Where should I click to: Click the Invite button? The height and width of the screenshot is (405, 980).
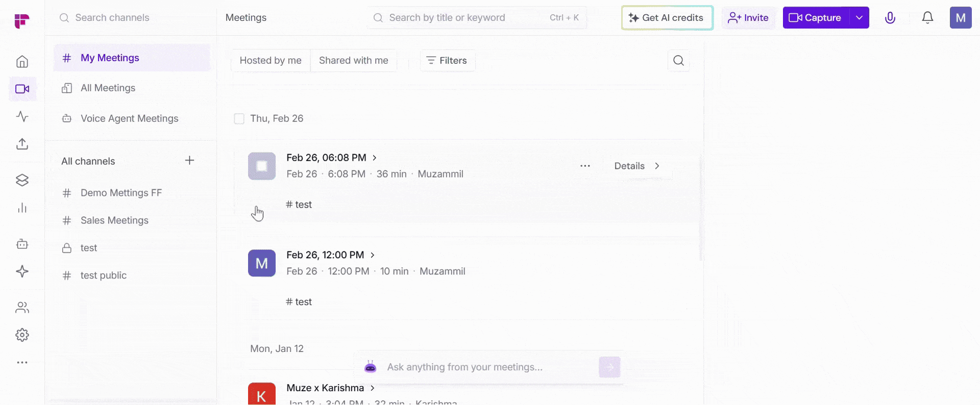(748, 18)
